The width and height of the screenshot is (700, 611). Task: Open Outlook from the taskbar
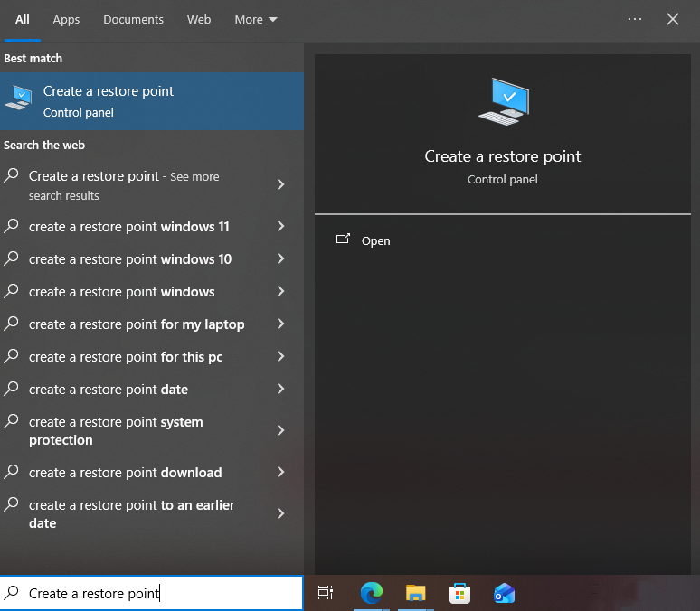505,593
